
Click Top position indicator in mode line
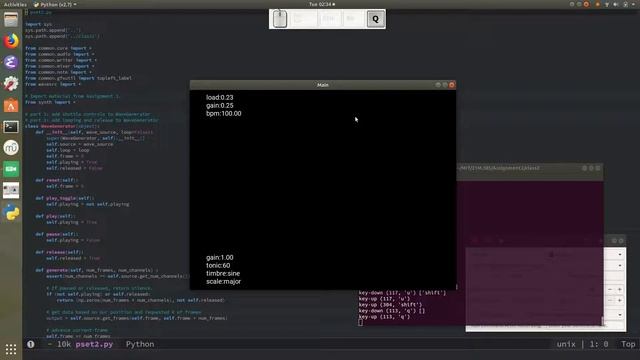(628, 344)
